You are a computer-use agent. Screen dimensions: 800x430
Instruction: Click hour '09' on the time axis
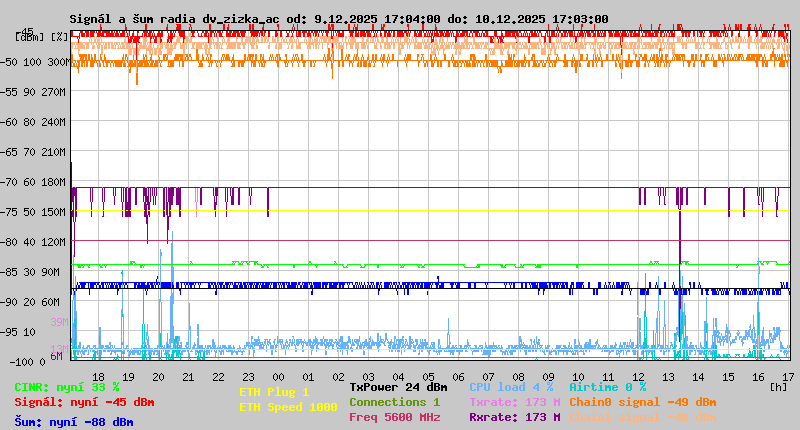(x=548, y=377)
